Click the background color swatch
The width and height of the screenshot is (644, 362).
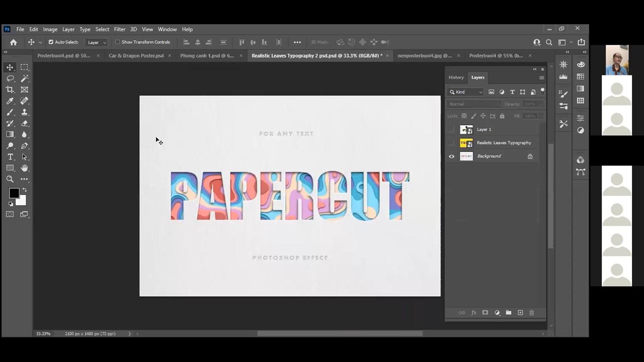tap(22, 201)
